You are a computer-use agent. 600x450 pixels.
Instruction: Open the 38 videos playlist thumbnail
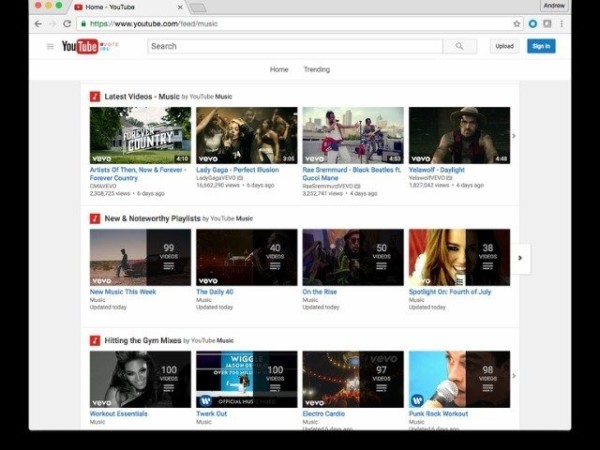pyautogui.click(x=460, y=258)
